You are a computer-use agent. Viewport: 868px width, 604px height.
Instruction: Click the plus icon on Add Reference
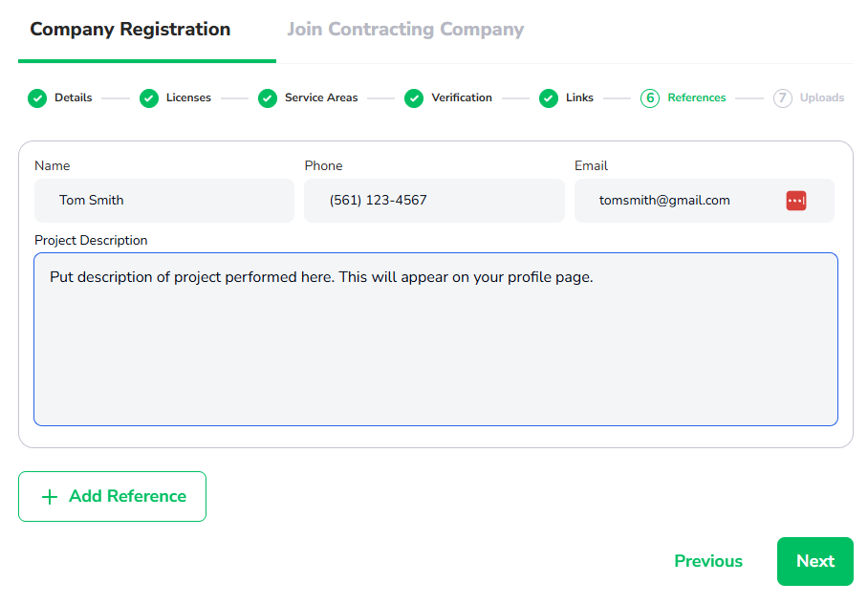tap(50, 497)
